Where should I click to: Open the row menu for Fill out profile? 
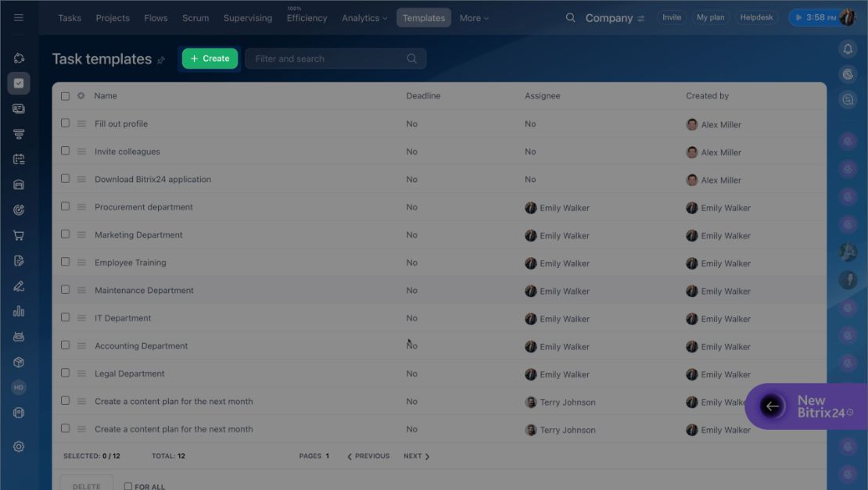click(81, 124)
